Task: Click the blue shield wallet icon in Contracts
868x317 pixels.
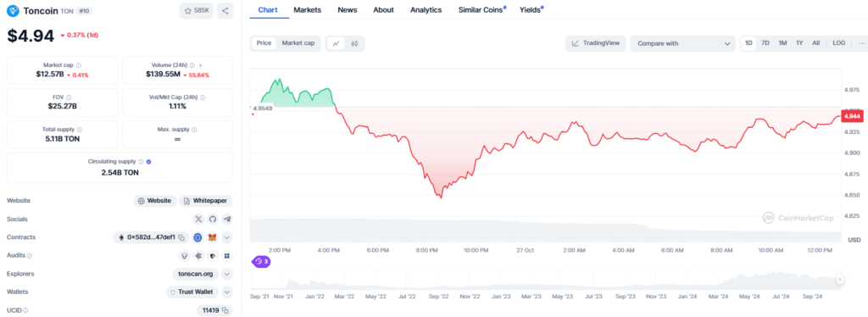Action: [198, 237]
